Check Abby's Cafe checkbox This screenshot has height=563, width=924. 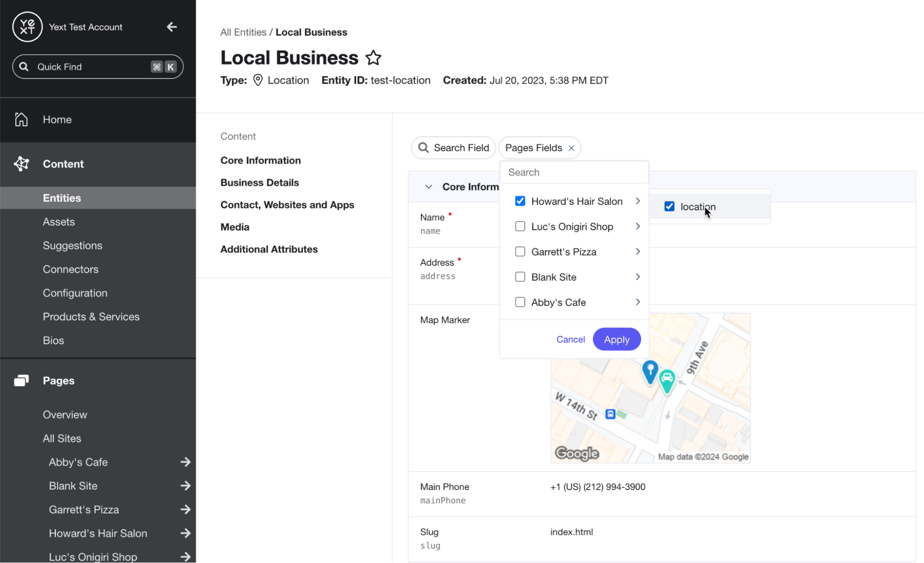[520, 302]
